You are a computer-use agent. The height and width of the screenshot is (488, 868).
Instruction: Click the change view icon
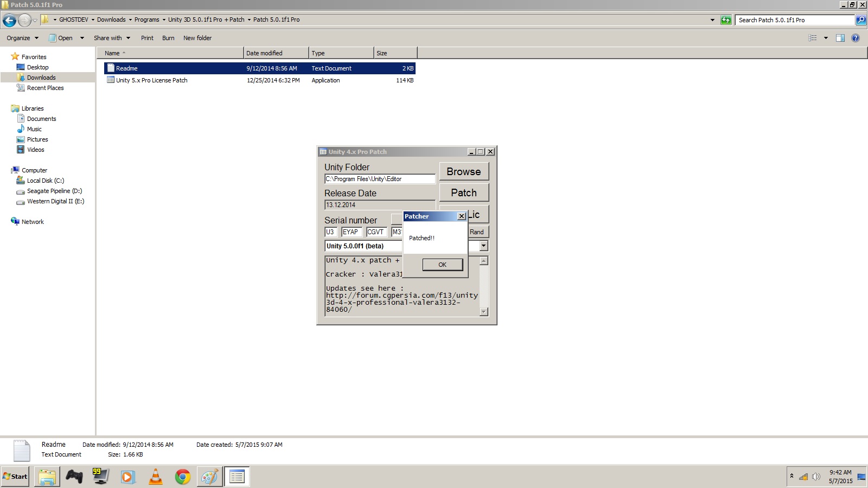[813, 38]
